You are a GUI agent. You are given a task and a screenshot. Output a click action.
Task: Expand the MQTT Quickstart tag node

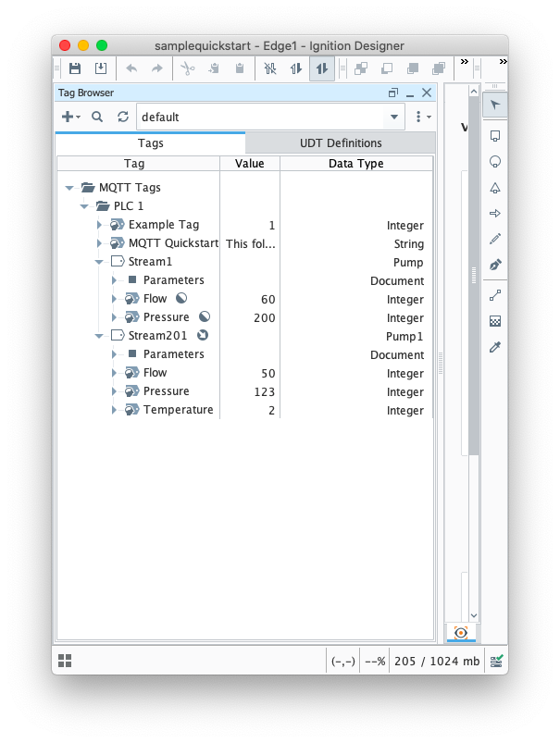99,243
